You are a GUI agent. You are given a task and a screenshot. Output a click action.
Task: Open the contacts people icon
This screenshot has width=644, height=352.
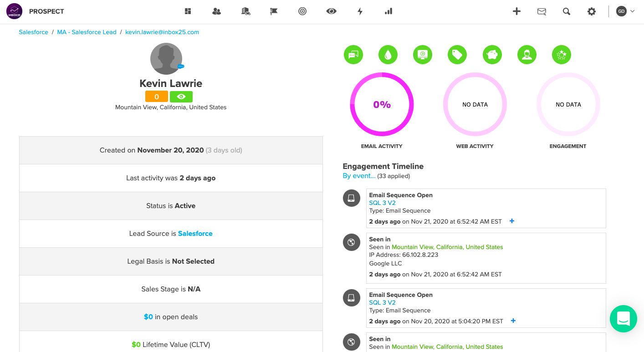point(217,11)
